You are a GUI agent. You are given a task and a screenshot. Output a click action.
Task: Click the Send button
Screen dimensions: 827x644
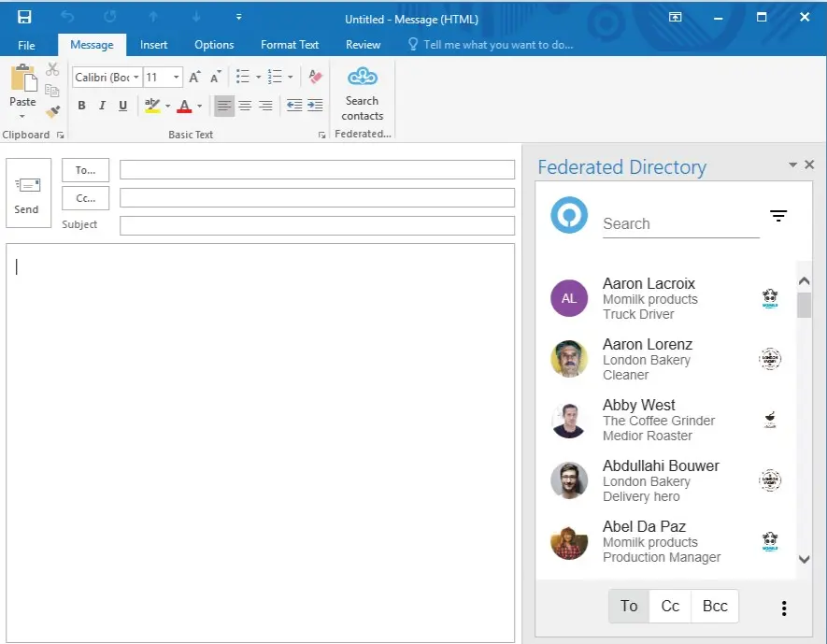27,193
